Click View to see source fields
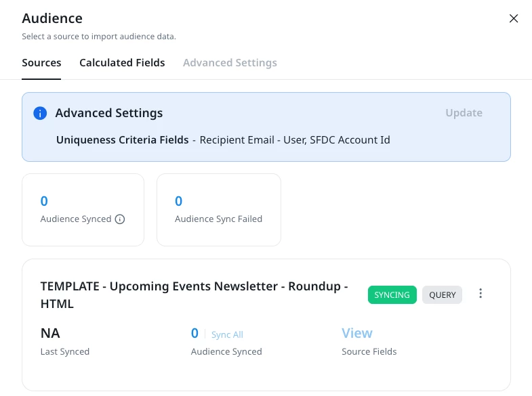Image resolution: width=532 pixels, height=396 pixels. (x=356, y=333)
